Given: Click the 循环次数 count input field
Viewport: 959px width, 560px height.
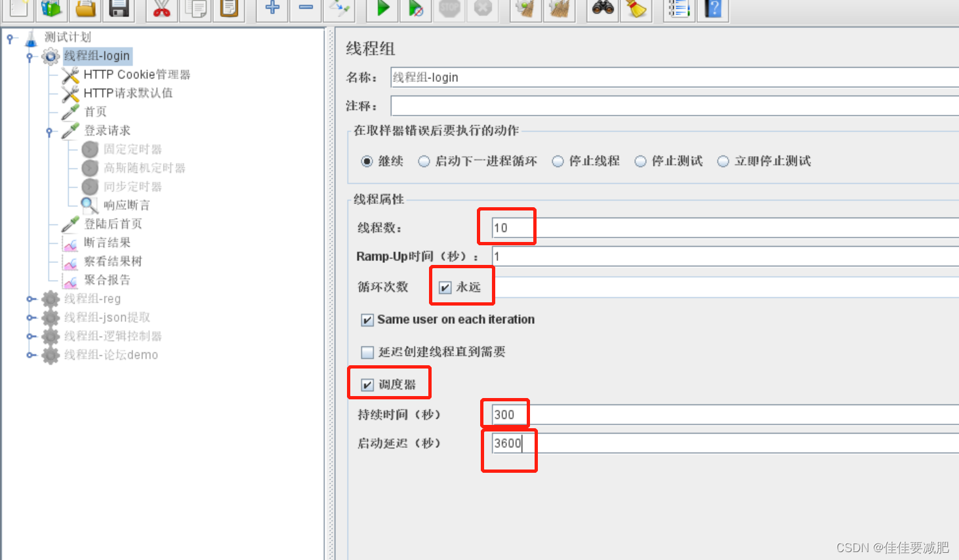Looking at the screenshot, I should click(725, 287).
